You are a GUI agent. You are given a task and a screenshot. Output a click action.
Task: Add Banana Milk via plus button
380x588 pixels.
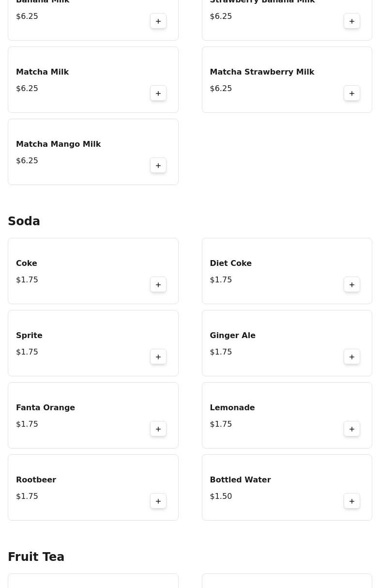click(158, 21)
